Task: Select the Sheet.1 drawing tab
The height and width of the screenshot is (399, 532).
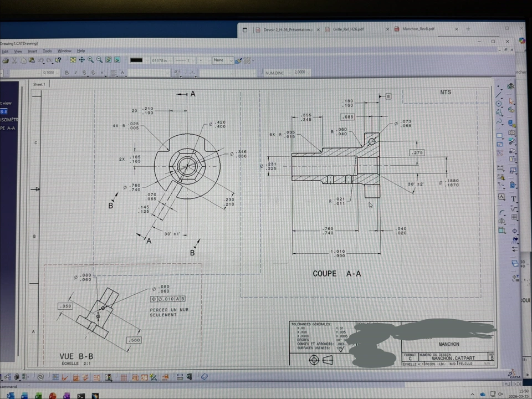Action: (x=39, y=84)
